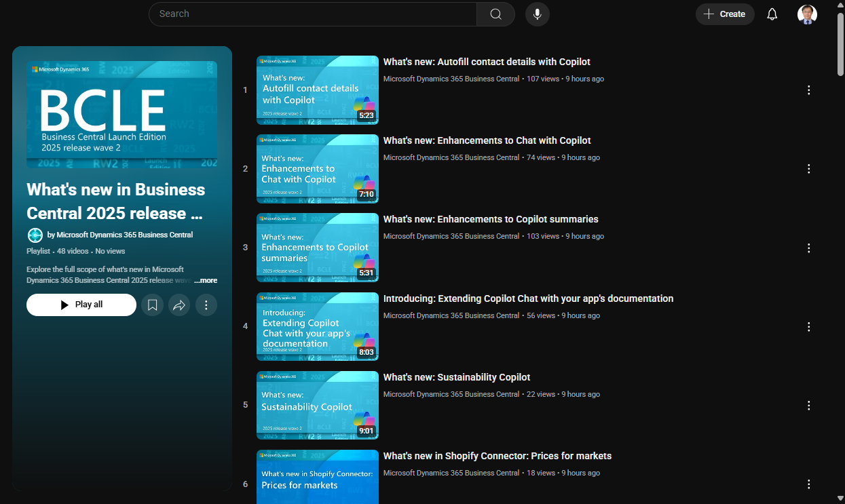This screenshot has height=504, width=845.
Task: Open playlist more options menu in sidebar
Action: coord(206,305)
